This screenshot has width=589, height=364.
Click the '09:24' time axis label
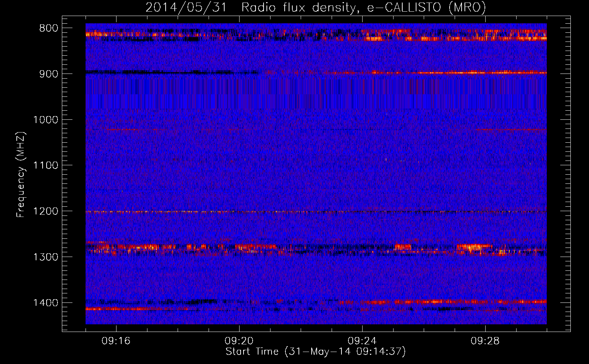[x=362, y=341]
